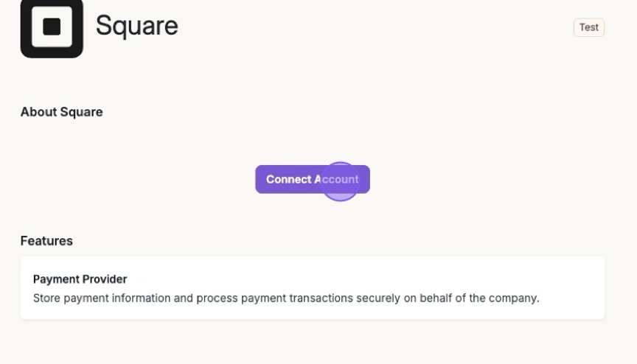The height and width of the screenshot is (364, 637).
Task: Click the Features section heading
Action: tap(46, 241)
